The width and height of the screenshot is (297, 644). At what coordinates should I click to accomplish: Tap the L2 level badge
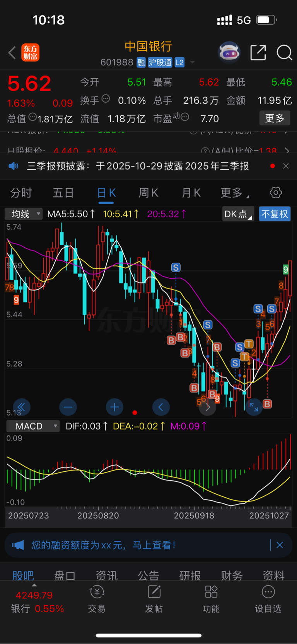(179, 62)
